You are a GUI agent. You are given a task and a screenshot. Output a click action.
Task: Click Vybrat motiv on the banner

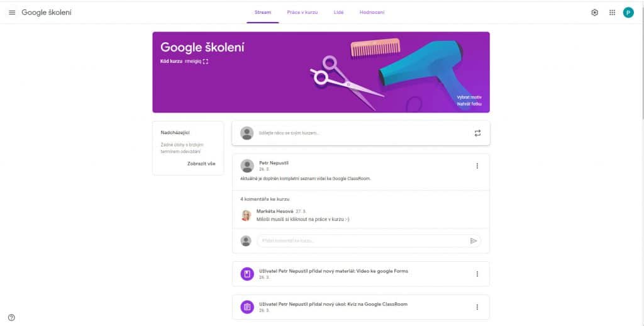pos(469,98)
